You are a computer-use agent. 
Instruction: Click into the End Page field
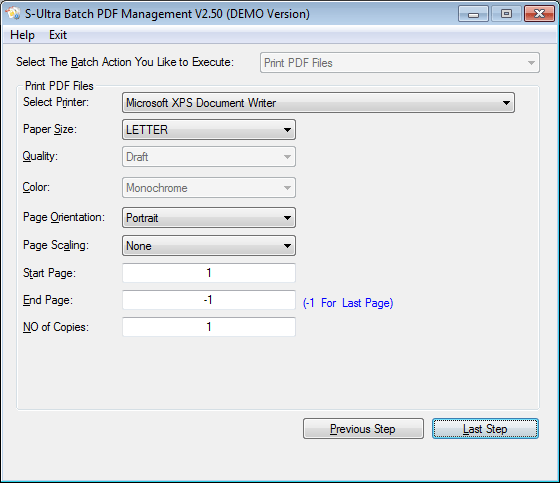pyautogui.click(x=209, y=300)
